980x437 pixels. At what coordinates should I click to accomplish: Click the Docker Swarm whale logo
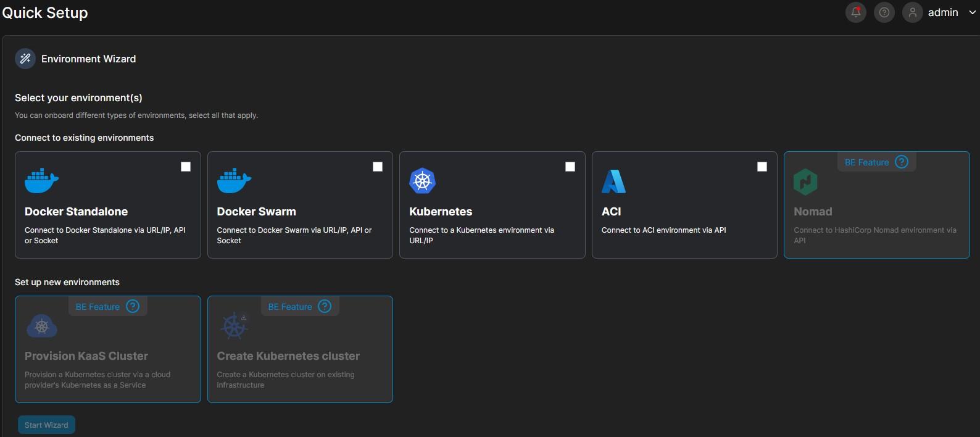pyautogui.click(x=234, y=180)
